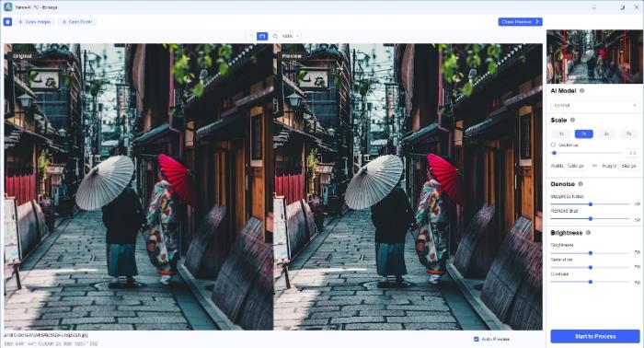
Task: Click Start to Process button
Action: 594,336
